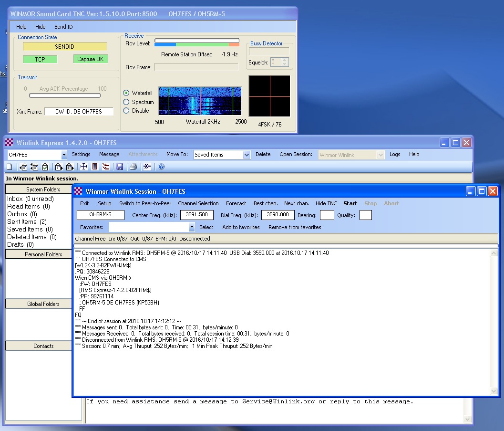Open the Sent Items (2) folder
Screen dimensions: 504x431
pyautogui.click(x=27, y=222)
